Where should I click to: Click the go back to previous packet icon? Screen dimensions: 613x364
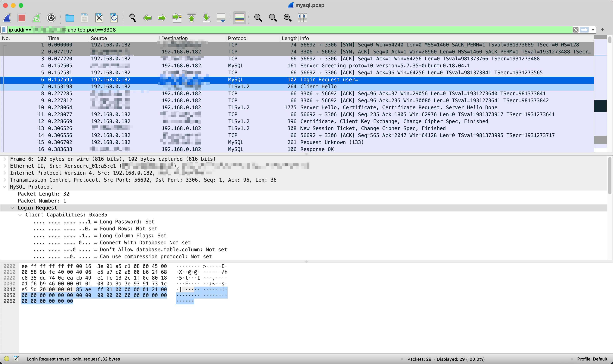point(148,17)
